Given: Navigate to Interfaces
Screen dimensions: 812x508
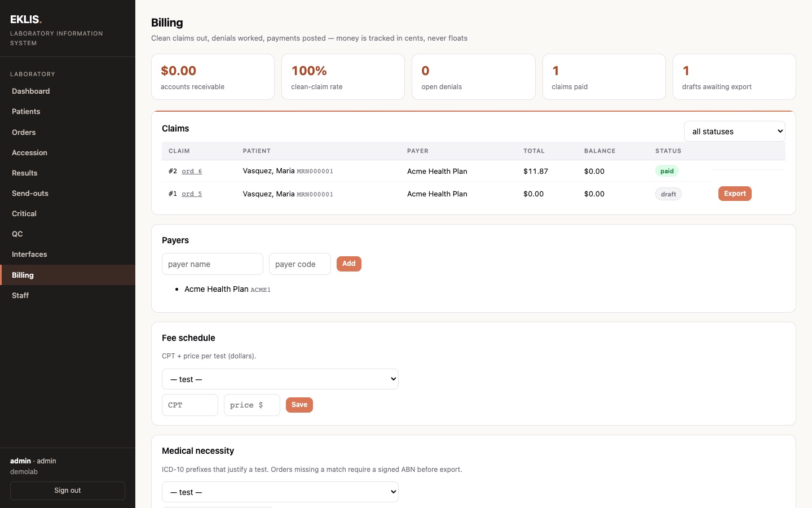Looking at the screenshot, I should coord(68,254).
